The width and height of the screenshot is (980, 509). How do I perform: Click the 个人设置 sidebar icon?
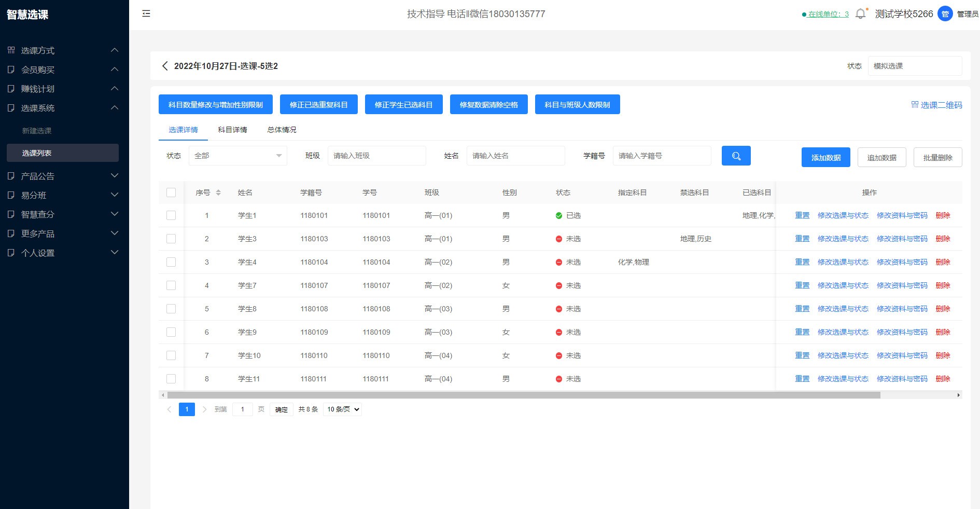(x=11, y=253)
